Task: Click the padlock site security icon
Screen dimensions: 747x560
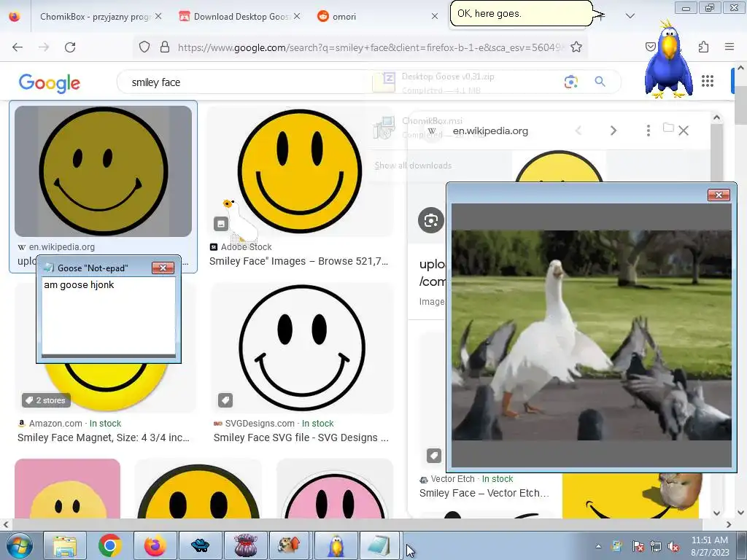Action: [165, 47]
